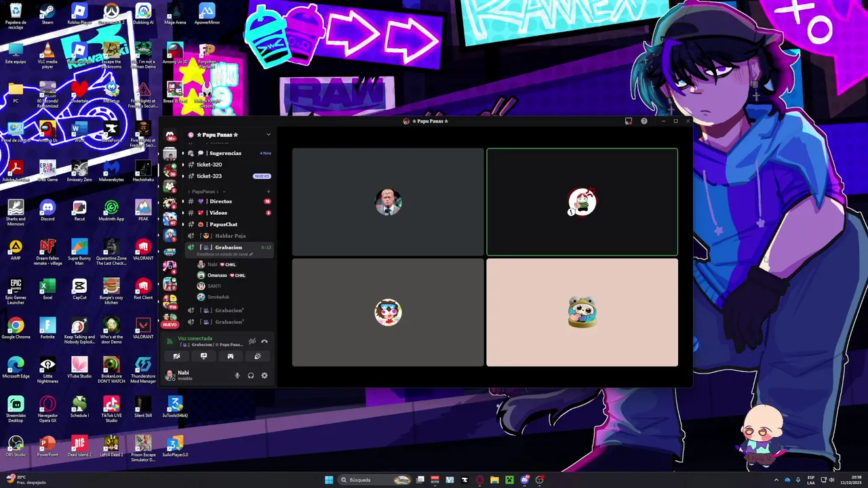This screenshot has width=868, height=488.
Task: Open Modrinth App desktop shortcut
Action: pyautogui.click(x=111, y=210)
